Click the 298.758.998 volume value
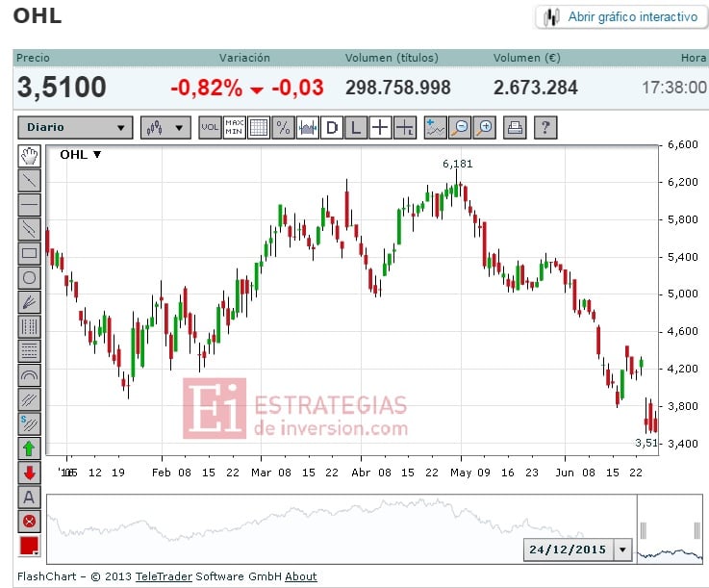This screenshot has height=588, width=709. point(398,88)
